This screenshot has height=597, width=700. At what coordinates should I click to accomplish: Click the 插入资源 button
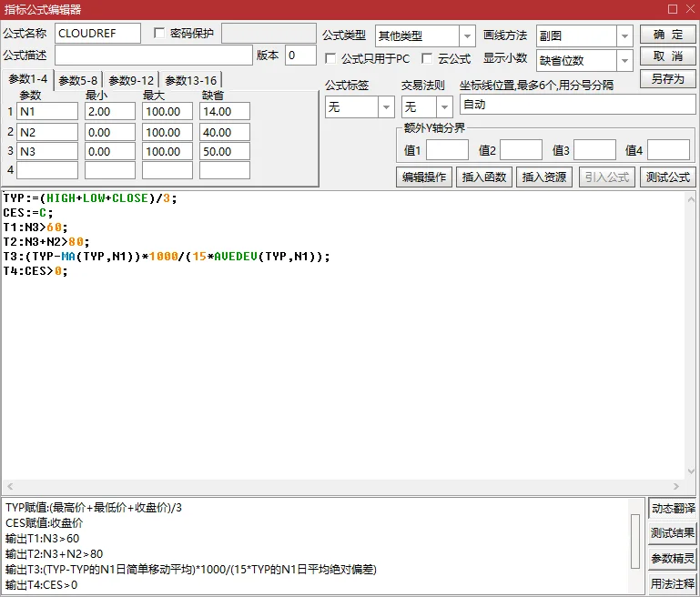(x=544, y=177)
